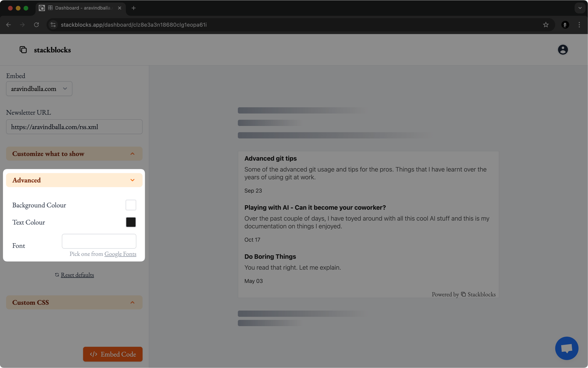Open the tab search dropdown arrow
This screenshot has width=588, height=368.
pos(580,8)
